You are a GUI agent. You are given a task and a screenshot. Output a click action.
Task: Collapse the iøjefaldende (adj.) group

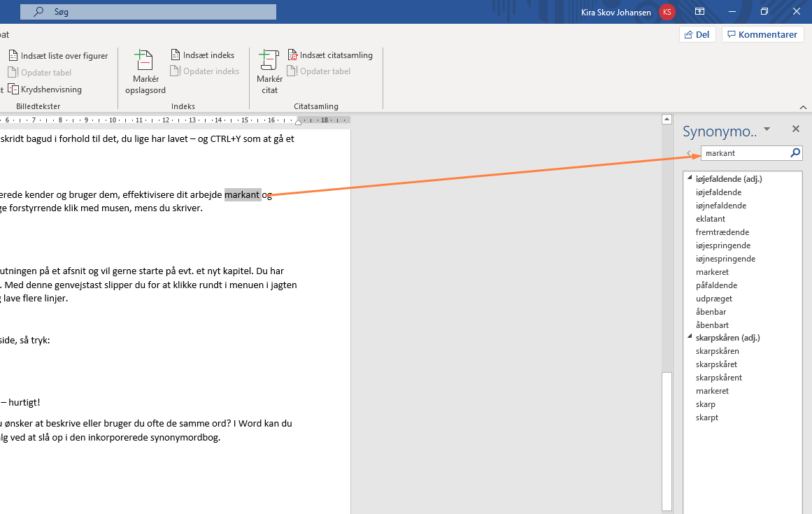690,179
